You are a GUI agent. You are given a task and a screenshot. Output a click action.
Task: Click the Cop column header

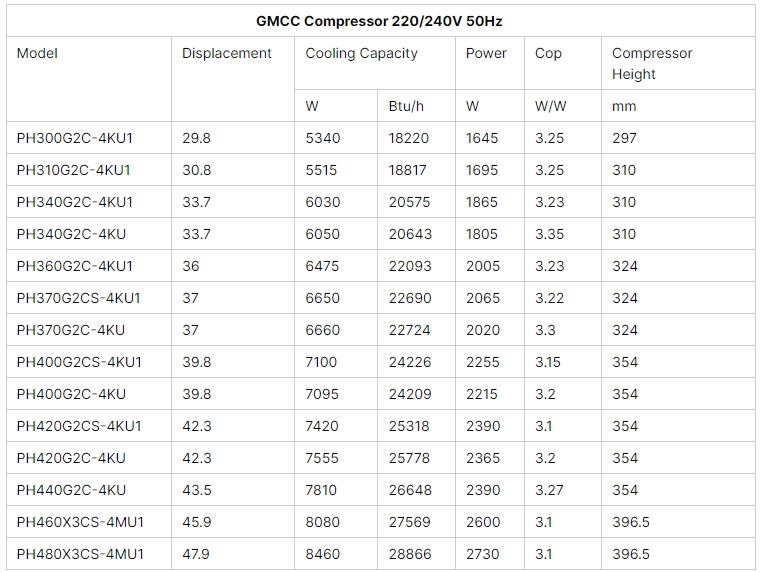tap(548, 53)
